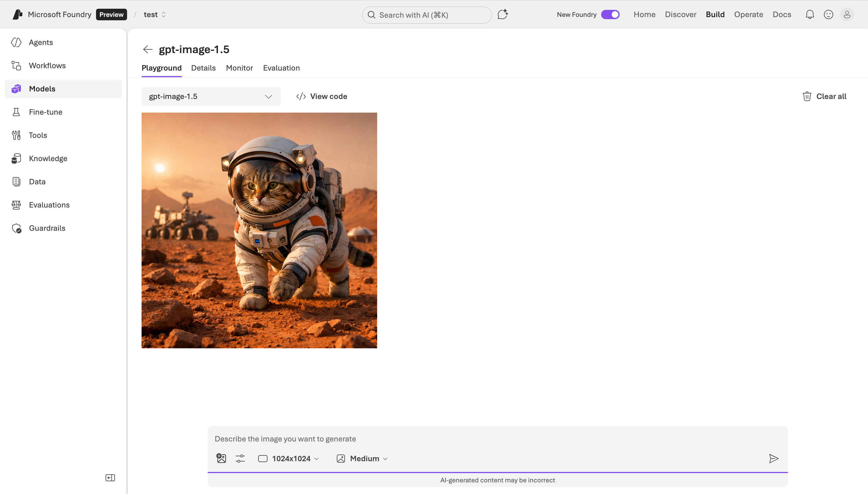The height and width of the screenshot is (494, 868).
Task: Click the Clear all button
Action: (824, 96)
